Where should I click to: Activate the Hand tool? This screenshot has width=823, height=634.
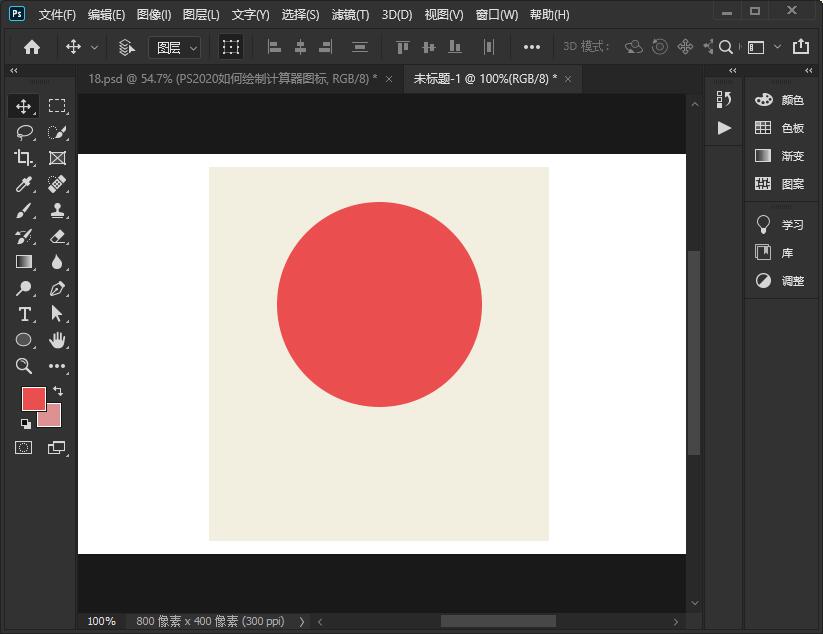[x=57, y=340]
